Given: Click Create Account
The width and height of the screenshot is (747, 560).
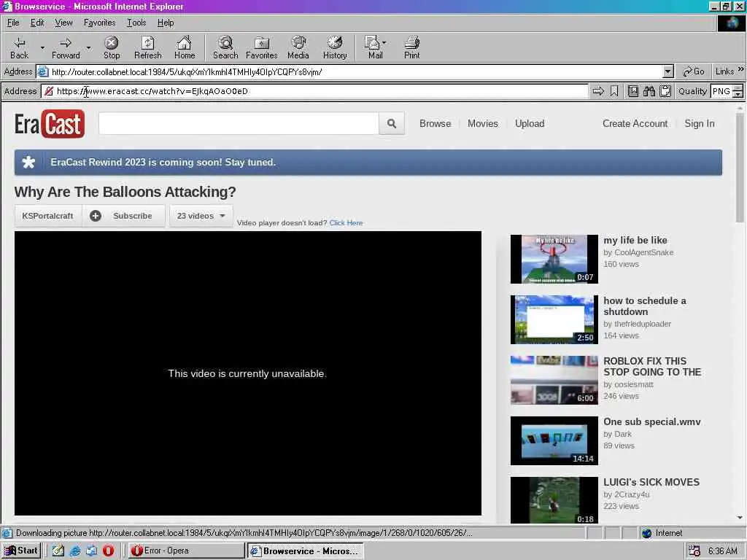Looking at the screenshot, I should coord(635,123).
